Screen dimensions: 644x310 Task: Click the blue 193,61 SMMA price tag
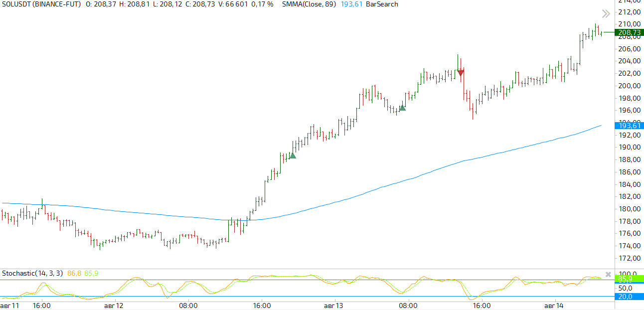click(x=629, y=126)
